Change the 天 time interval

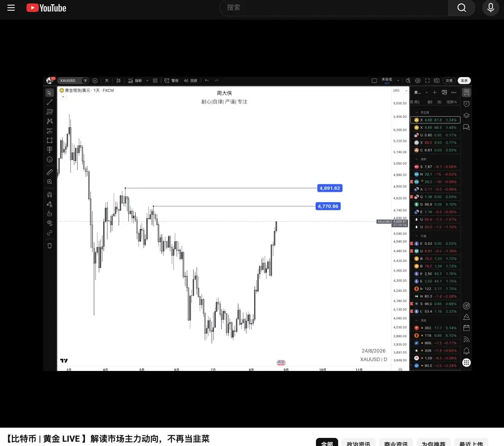(107, 81)
